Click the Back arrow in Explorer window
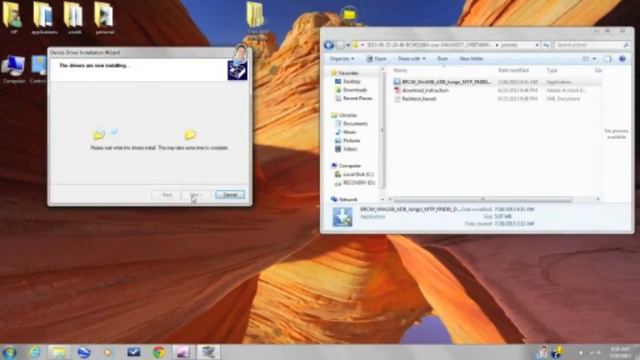 329,45
